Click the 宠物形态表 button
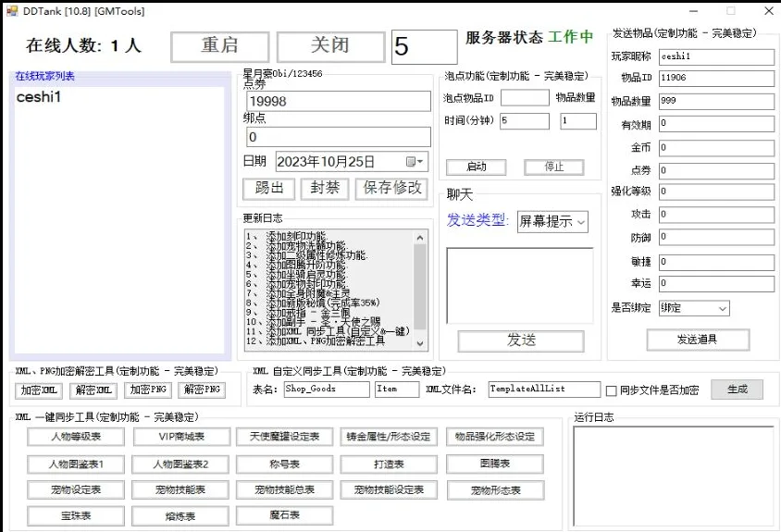The width and height of the screenshot is (781, 532). click(496, 490)
